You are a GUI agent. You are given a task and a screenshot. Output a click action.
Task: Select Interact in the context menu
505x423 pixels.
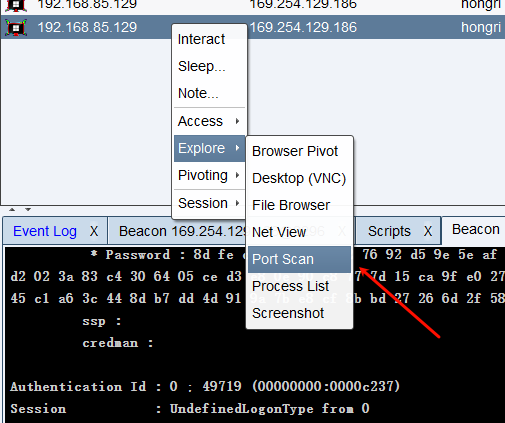click(x=209, y=39)
